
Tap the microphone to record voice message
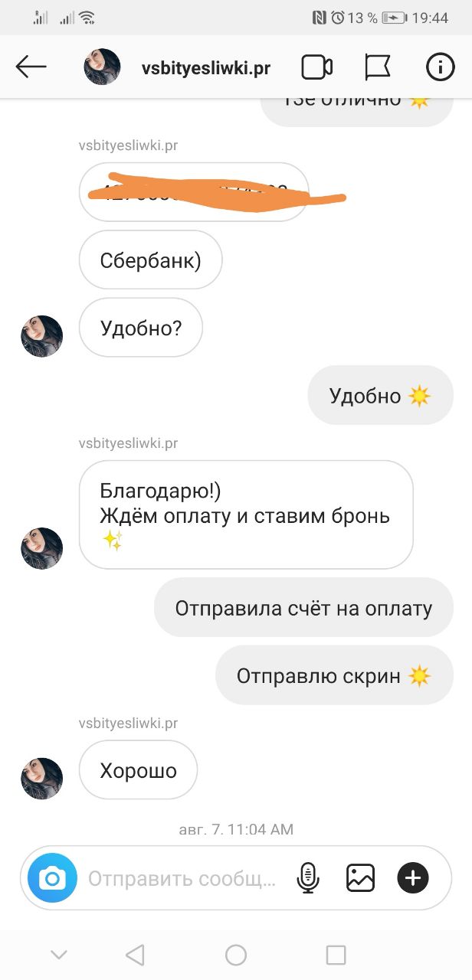pos(307,877)
